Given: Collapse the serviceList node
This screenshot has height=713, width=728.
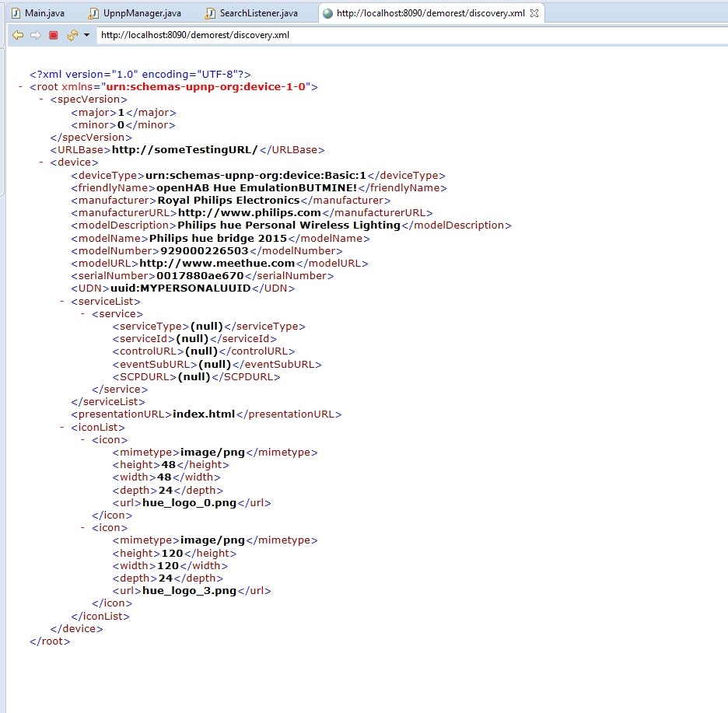Looking at the screenshot, I should point(62,301).
